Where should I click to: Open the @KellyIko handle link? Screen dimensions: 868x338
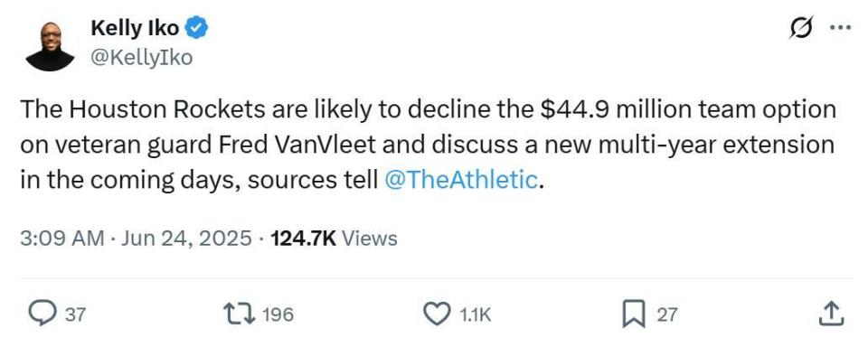141,57
